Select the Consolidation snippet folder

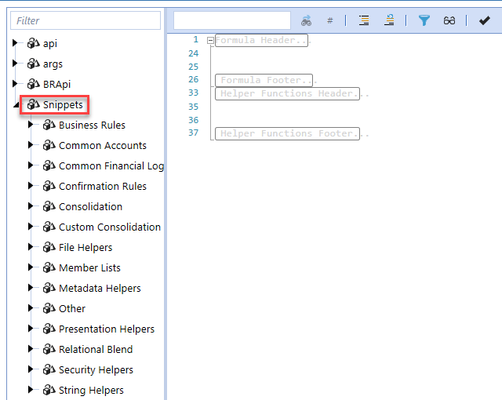[x=90, y=207]
